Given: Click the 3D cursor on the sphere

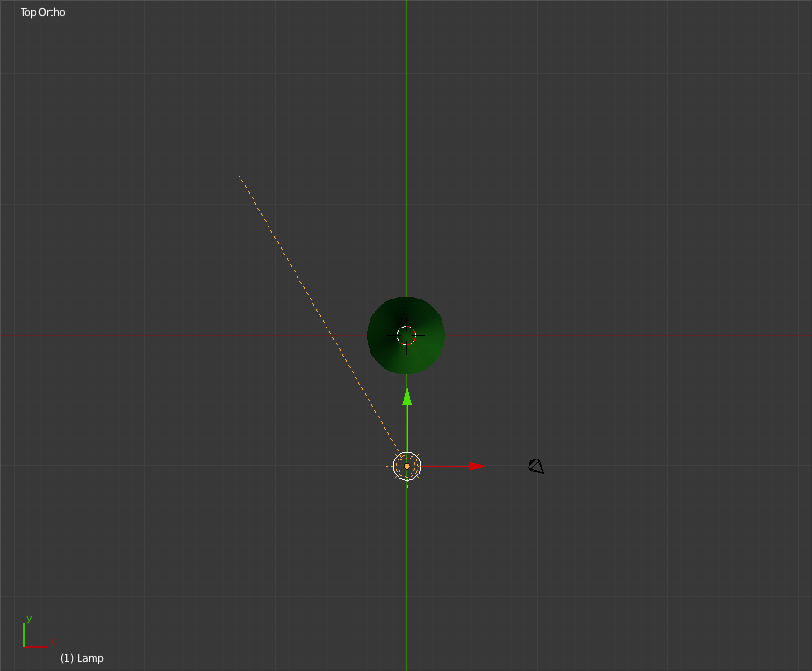Looking at the screenshot, I should pos(406,335).
